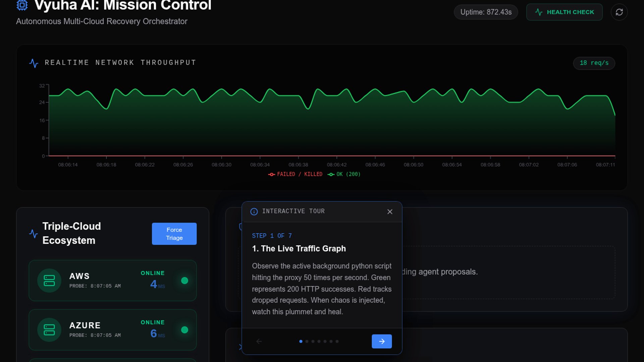Image resolution: width=644 pixels, height=362 pixels.
Task: Click the 08:06:42 chart time marker
Action: pos(337,165)
